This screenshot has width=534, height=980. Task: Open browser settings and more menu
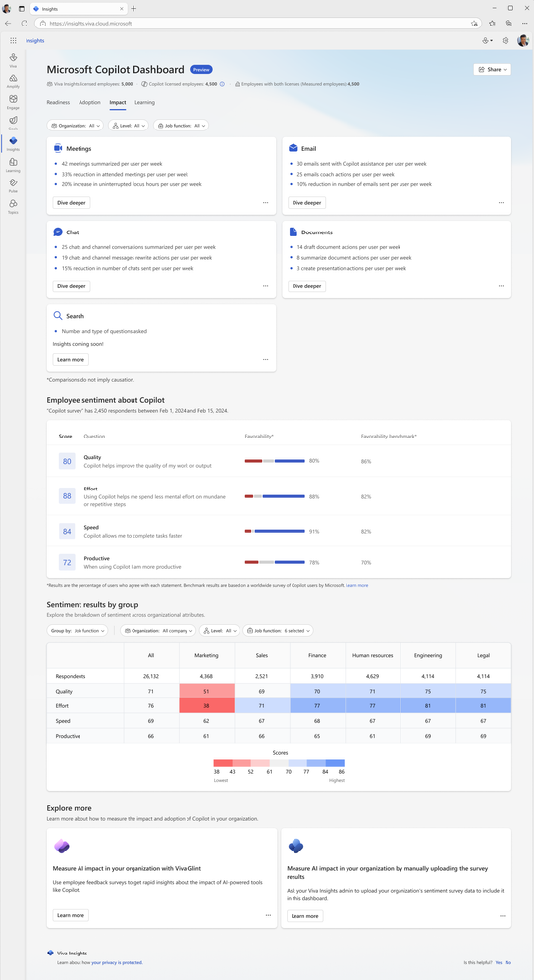click(x=524, y=23)
